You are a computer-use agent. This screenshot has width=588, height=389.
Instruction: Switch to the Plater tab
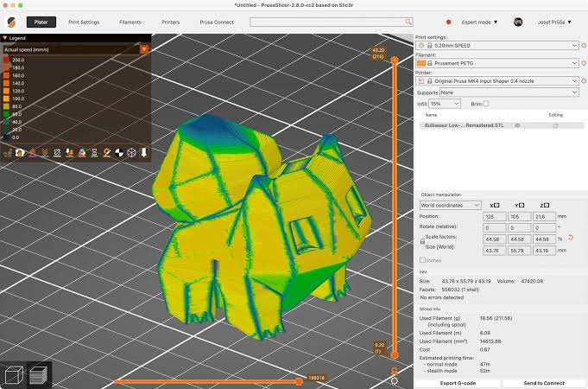(41, 22)
